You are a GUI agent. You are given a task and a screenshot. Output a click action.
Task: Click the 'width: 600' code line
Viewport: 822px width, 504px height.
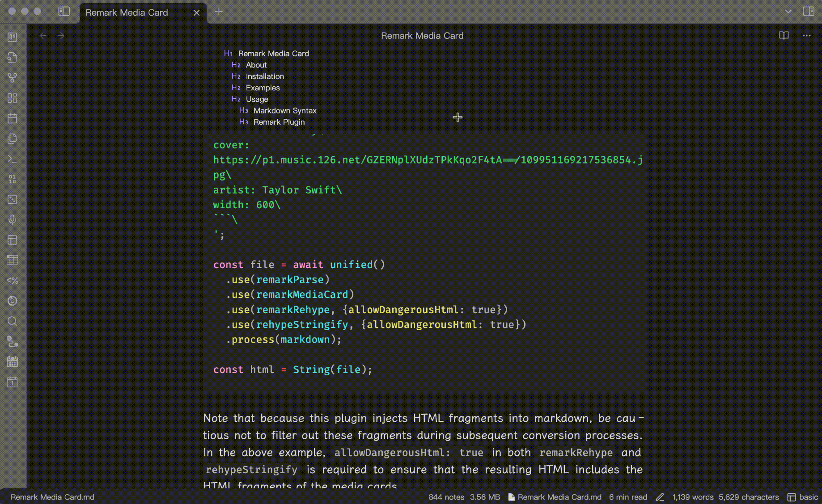click(x=246, y=205)
